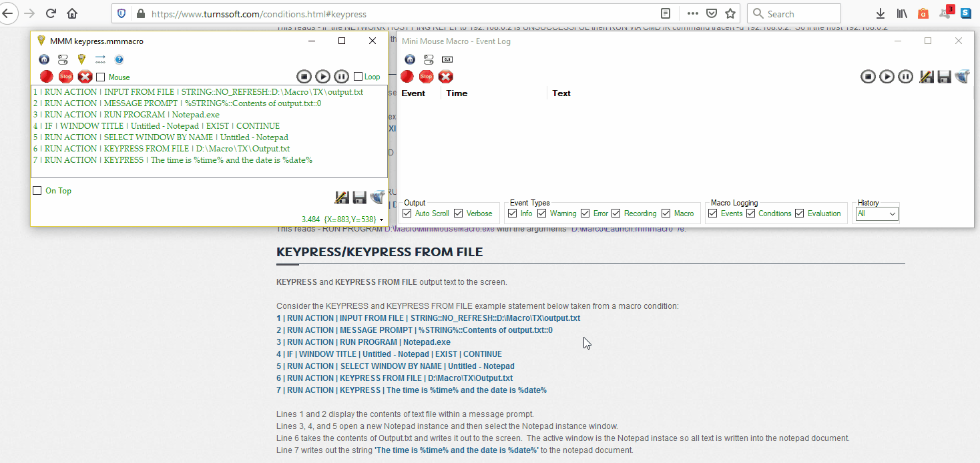The height and width of the screenshot is (463, 980).
Task: Click the CLS clear log icon
Action: 447,59
